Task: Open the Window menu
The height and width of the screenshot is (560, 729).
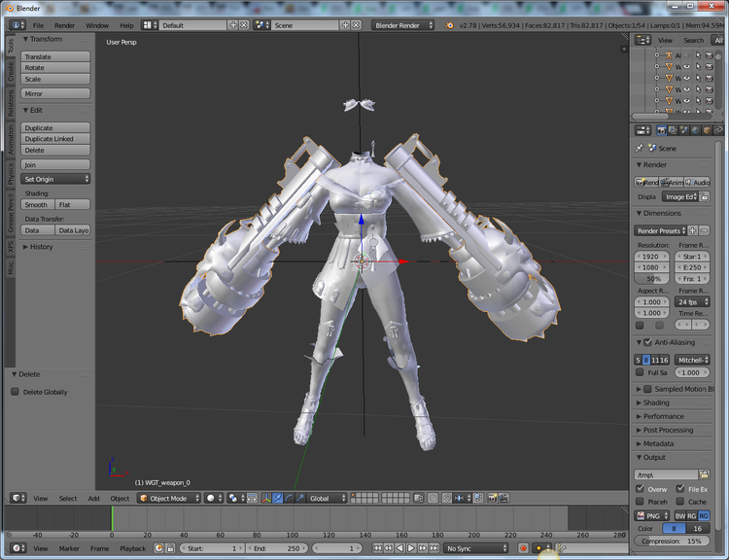Action: pyautogui.click(x=97, y=25)
